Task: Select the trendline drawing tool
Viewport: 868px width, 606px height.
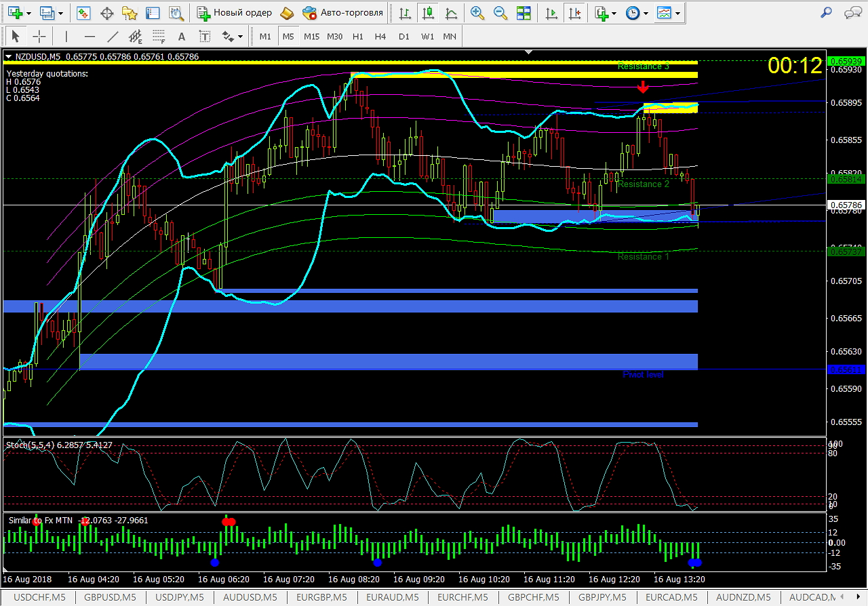Action: click(113, 37)
